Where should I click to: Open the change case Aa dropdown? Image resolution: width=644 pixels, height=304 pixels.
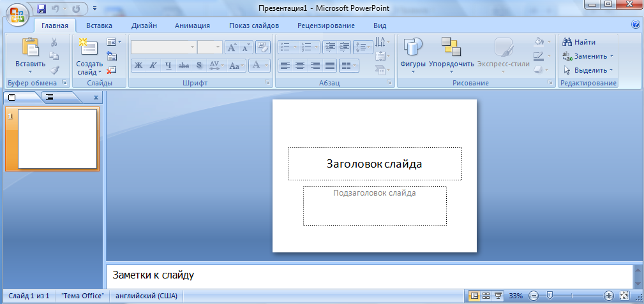pos(237,66)
